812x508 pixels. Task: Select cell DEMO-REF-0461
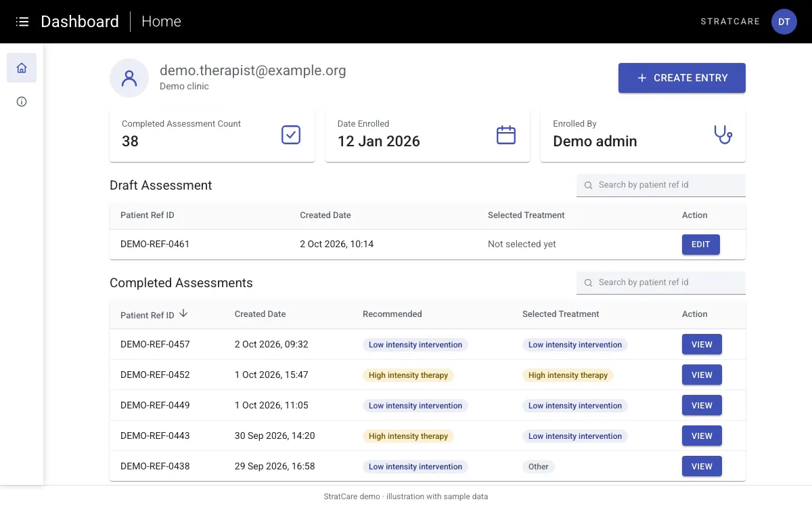pyautogui.click(x=155, y=244)
